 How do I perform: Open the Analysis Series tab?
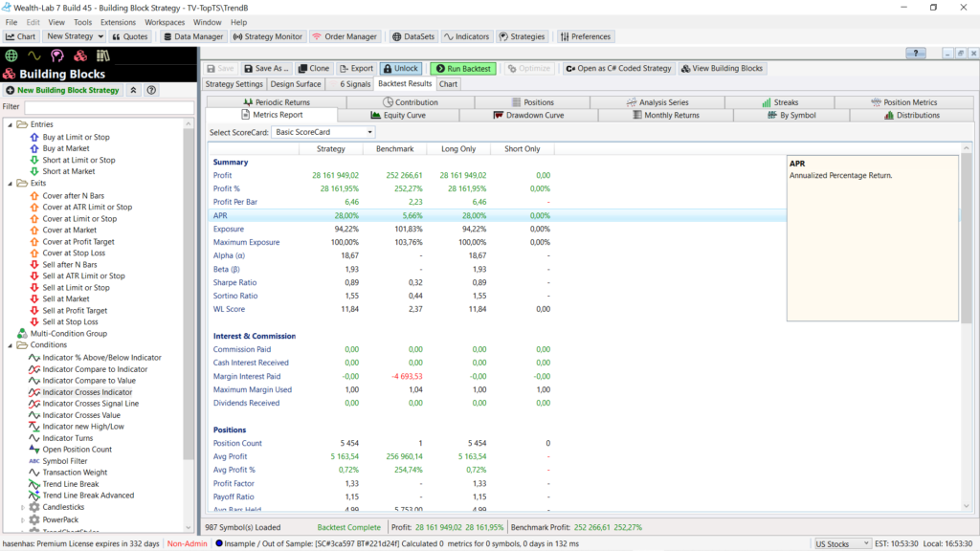pos(657,101)
